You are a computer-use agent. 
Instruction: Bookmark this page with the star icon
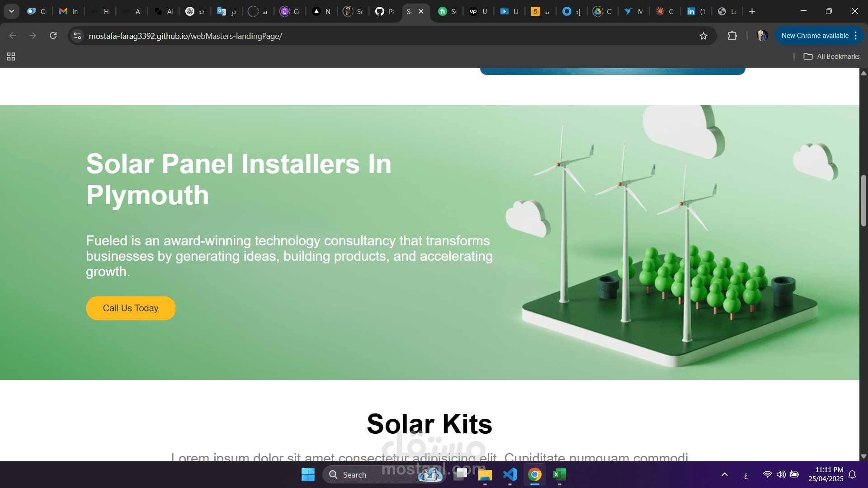703,36
